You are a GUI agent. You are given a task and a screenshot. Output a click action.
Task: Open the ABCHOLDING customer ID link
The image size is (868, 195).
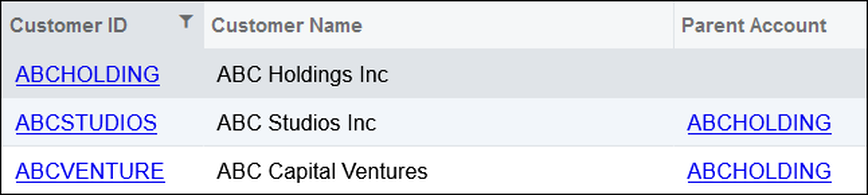click(x=88, y=74)
